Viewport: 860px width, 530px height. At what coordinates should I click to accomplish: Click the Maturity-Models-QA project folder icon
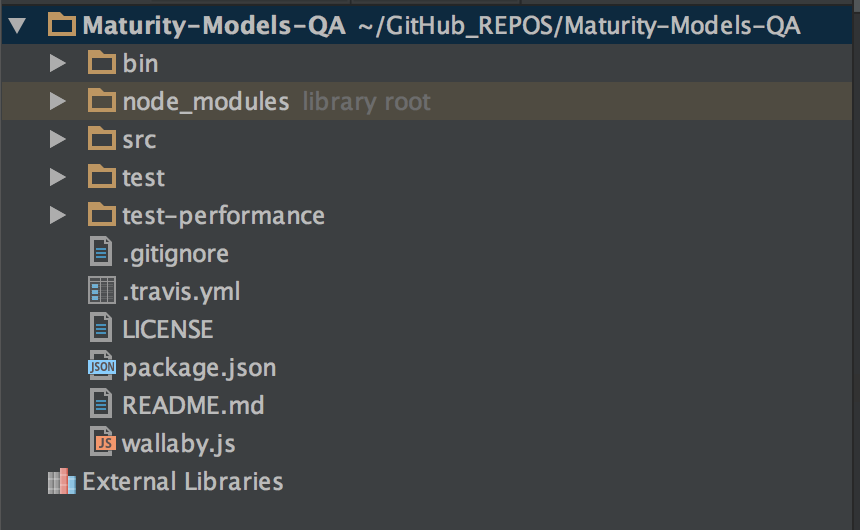tap(62, 25)
